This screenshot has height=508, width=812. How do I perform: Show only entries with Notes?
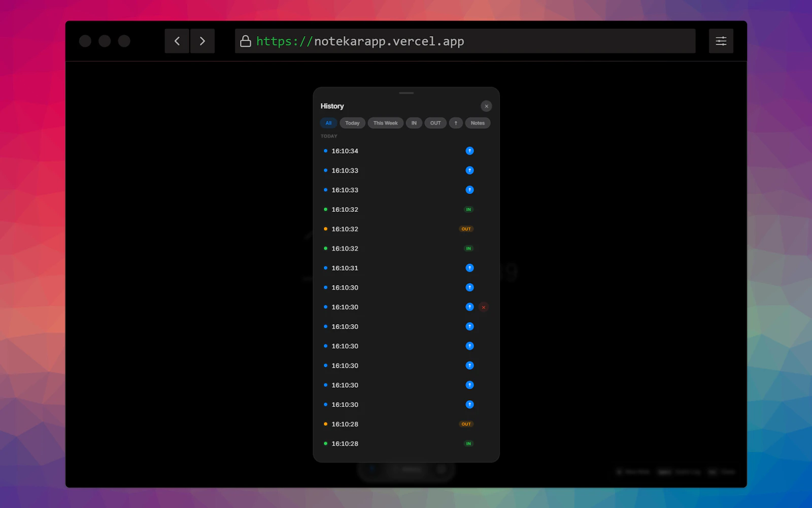(478, 123)
